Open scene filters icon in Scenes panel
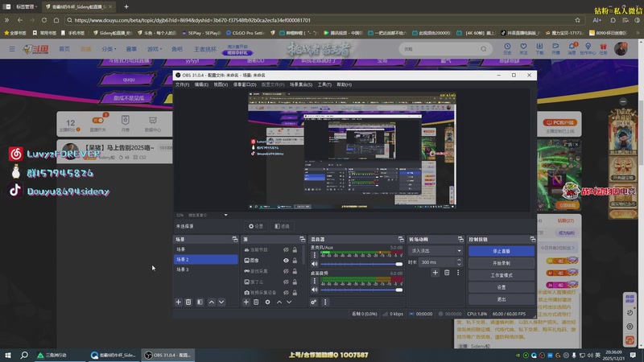Screen dimensions: 644x362 pyautogui.click(x=200, y=302)
